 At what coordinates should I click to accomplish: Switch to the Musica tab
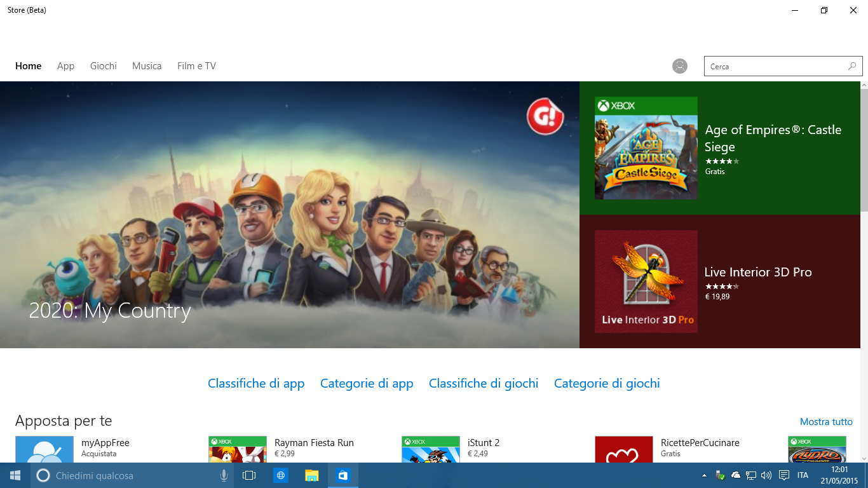pos(147,66)
